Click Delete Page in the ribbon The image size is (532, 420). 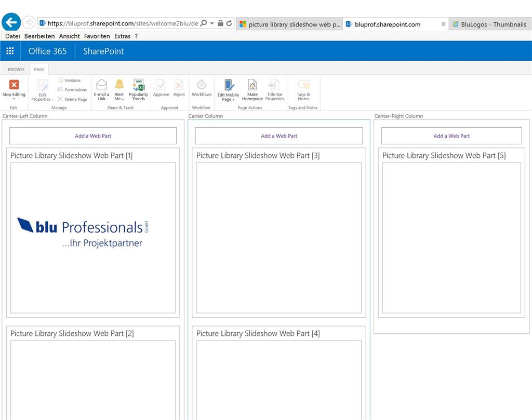(x=72, y=99)
